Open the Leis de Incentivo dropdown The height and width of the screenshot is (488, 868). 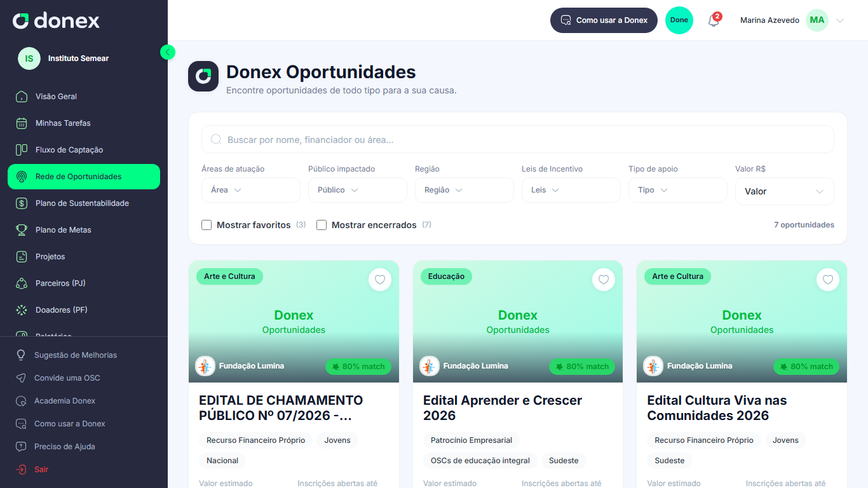(571, 190)
